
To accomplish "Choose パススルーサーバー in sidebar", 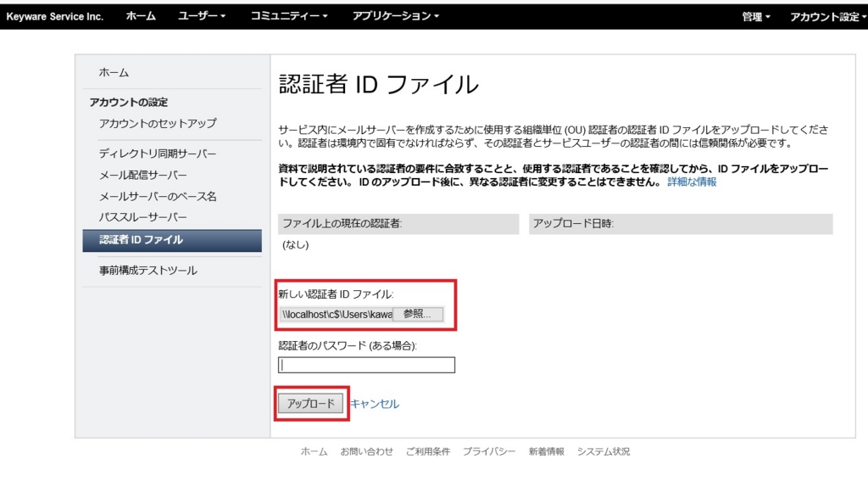I will point(142,217).
